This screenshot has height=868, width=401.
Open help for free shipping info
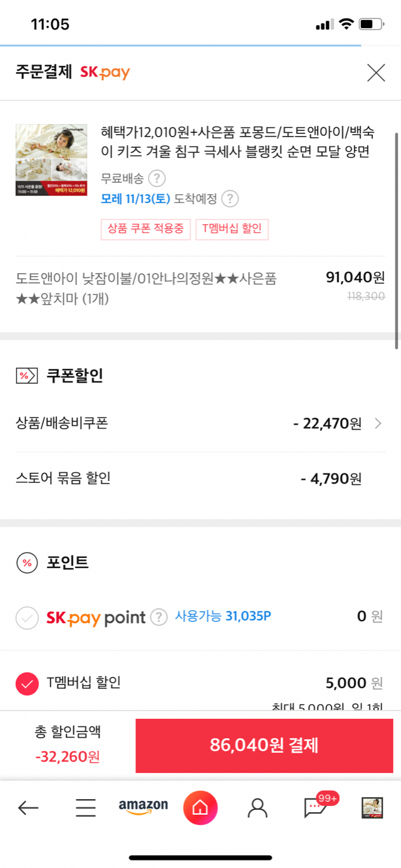[x=157, y=178]
